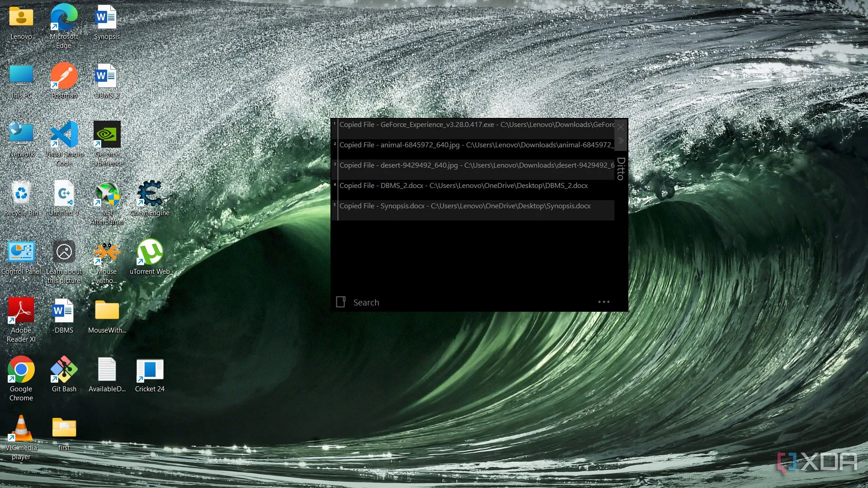Select the DBMS_2.docx clip in Ditto
The height and width of the screenshot is (488, 868).
point(473,190)
